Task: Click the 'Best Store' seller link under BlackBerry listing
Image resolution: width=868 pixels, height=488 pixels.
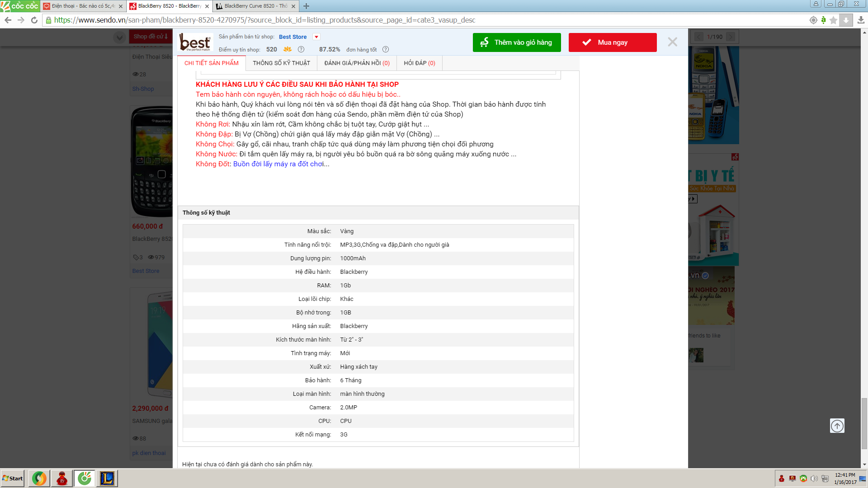Action: 146,271
